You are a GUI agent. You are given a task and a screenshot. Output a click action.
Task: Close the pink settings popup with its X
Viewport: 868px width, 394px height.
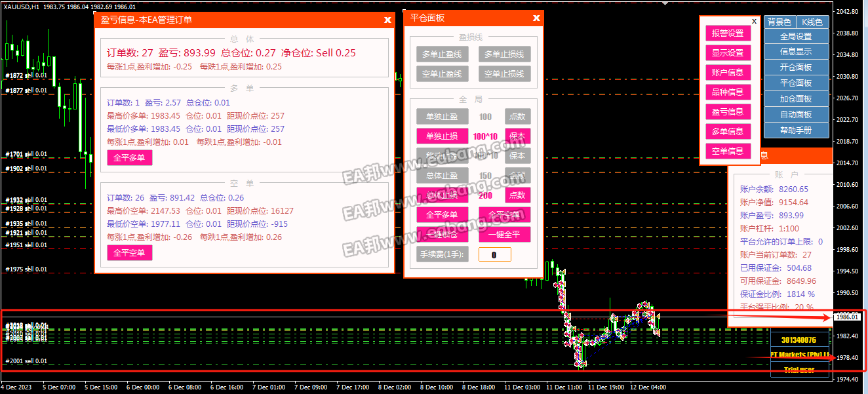(754, 22)
